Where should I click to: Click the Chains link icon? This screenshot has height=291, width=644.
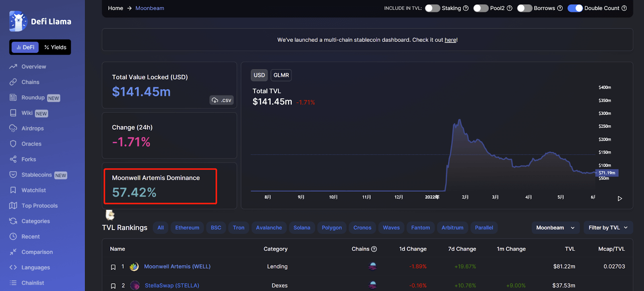(x=13, y=82)
